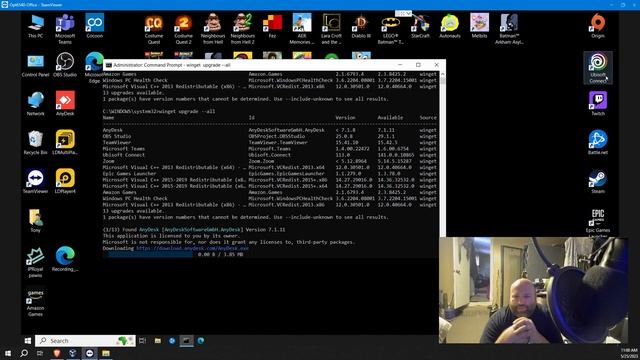Open Task View on the remote taskbar
Screen dimensions: 640x360
pyautogui.click(x=142, y=340)
